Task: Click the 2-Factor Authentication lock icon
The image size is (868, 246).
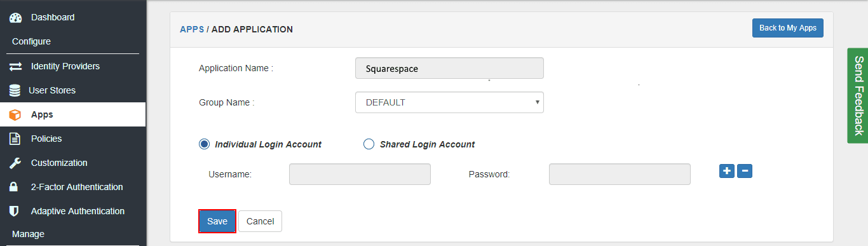Action: 14,187
